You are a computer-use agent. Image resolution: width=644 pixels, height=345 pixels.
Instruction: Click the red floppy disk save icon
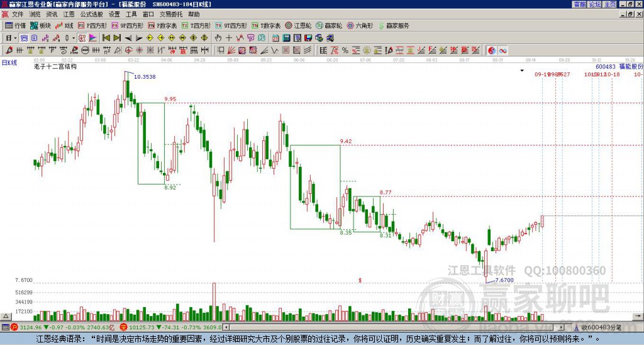point(308,38)
